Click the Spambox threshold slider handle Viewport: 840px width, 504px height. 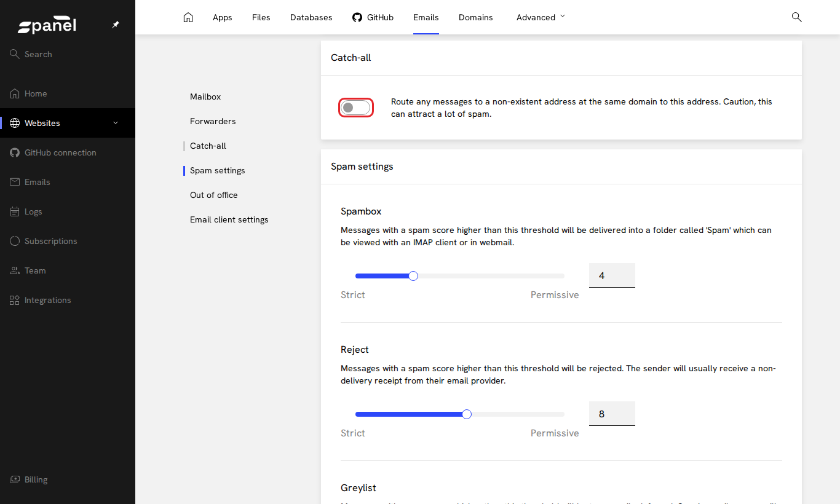click(x=413, y=276)
